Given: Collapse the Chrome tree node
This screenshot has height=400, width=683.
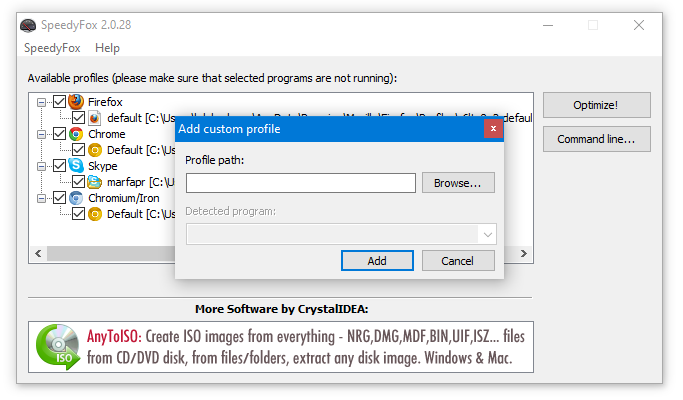Looking at the screenshot, I should pyautogui.click(x=41, y=134).
